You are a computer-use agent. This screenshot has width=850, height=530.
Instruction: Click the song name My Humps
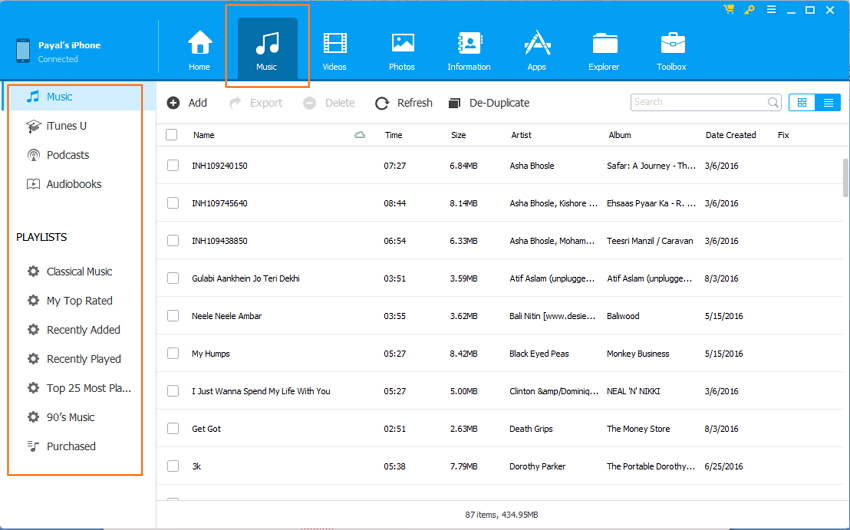pos(211,353)
